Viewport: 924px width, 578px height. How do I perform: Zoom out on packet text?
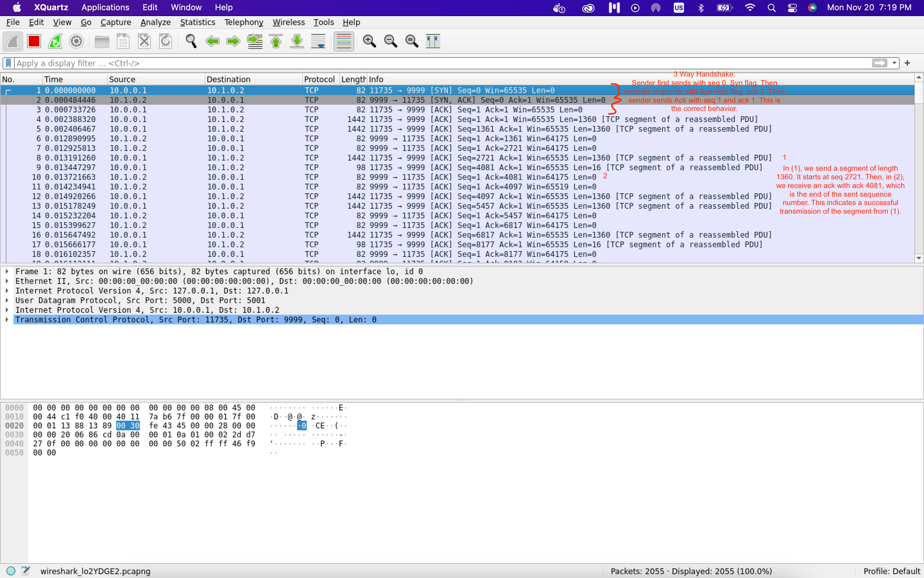(390, 41)
